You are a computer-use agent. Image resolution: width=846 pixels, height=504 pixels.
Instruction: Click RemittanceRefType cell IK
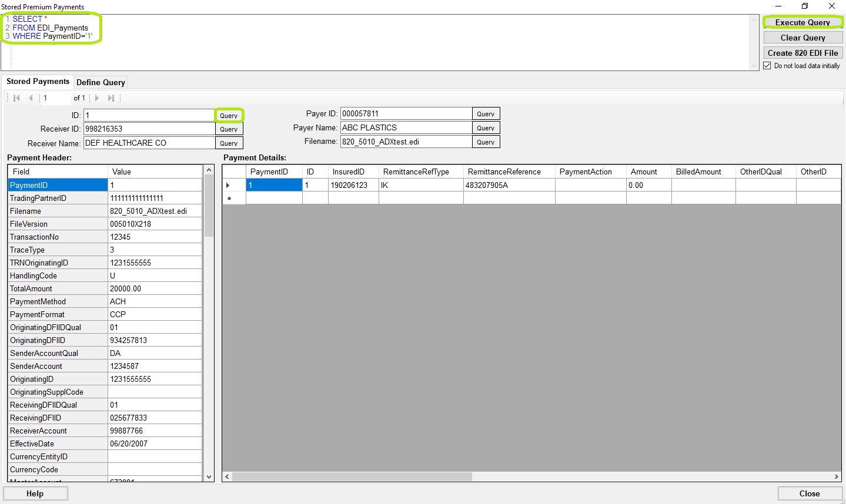tap(421, 185)
